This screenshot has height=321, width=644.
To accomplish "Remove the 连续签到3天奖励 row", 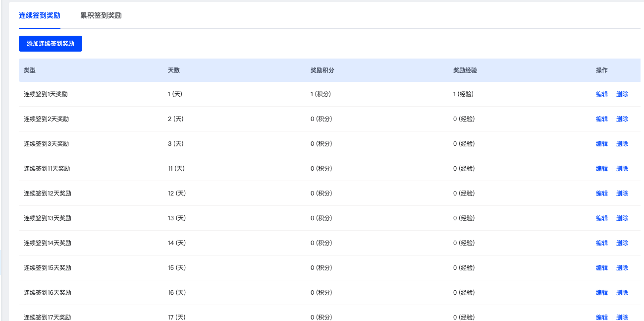I will [622, 144].
